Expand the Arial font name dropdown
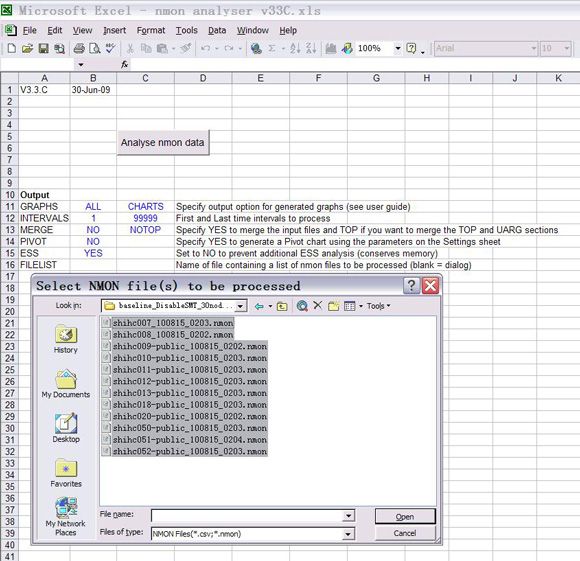 (x=533, y=48)
